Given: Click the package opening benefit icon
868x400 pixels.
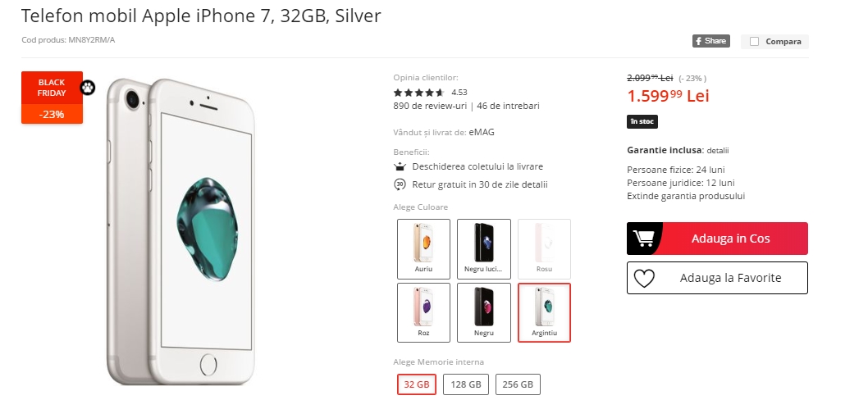Looking at the screenshot, I should [400, 166].
